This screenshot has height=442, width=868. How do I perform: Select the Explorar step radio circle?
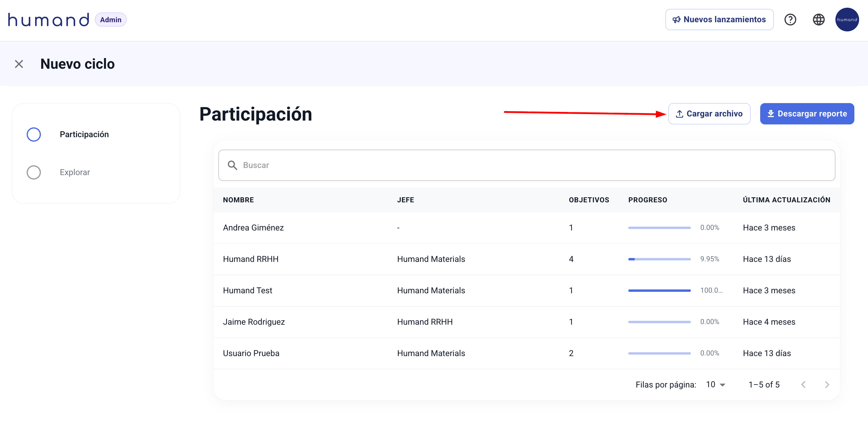coord(34,172)
